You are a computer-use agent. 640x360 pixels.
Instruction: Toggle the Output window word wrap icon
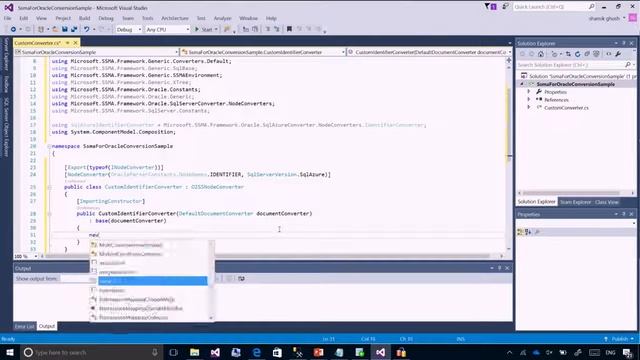click(241, 278)
